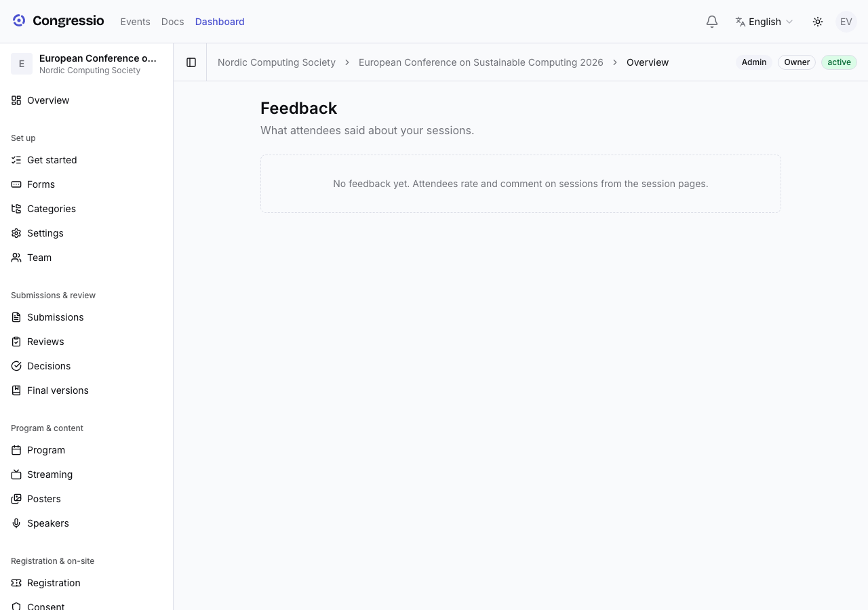This screenshot has width=868, height=610.
Task: Open the event switcher E avatar
Action: 22,64
